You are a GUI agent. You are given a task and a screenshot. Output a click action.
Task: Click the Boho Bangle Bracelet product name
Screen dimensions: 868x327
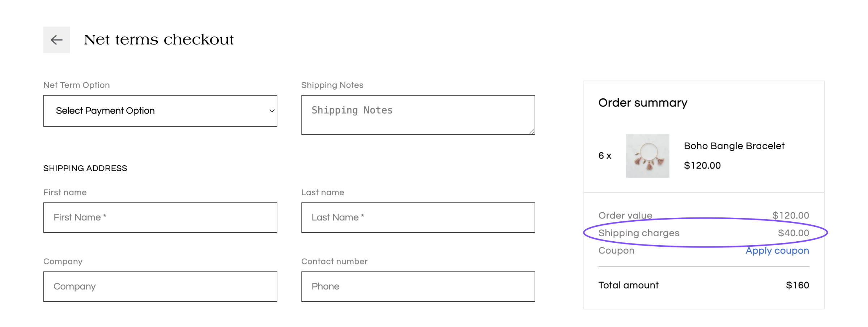(734, 146)
